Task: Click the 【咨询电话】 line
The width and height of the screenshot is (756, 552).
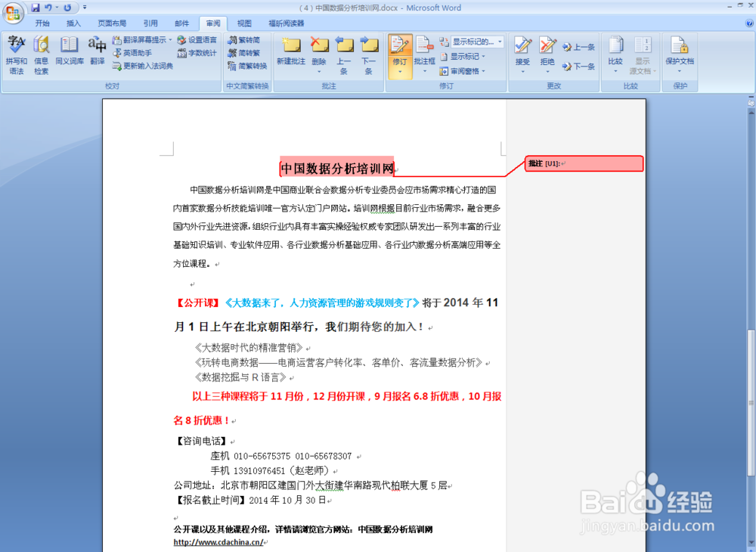Action: coord(201,441)
